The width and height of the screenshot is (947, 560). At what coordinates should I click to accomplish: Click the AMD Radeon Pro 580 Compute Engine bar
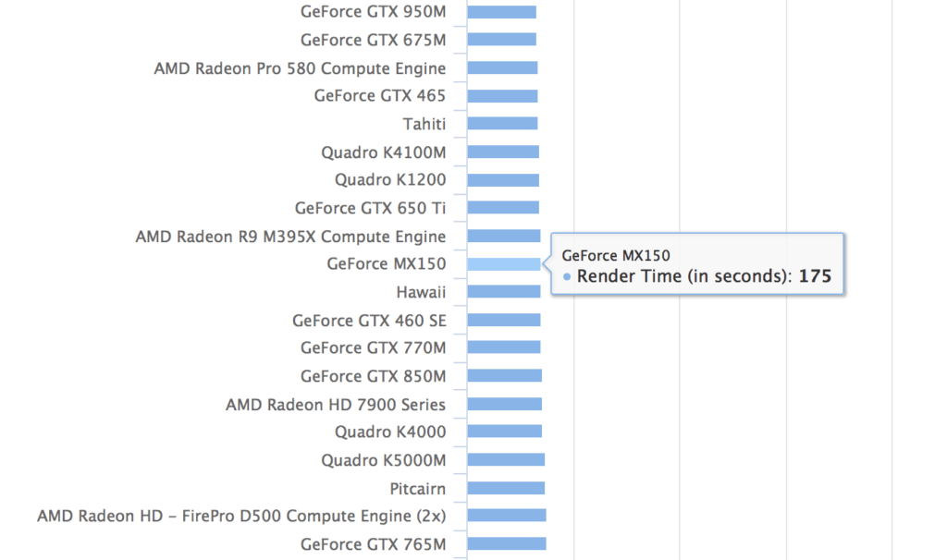point(502,67)
